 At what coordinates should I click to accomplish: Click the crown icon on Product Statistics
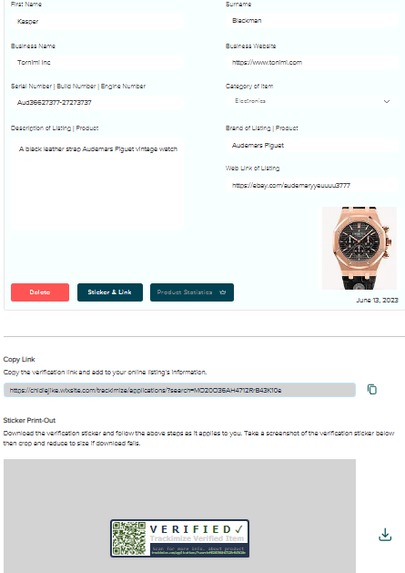(223, 292)
